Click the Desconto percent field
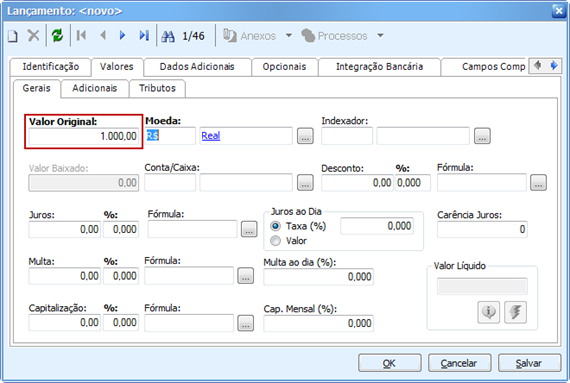The height and width of the screenshot is (383, 570). tap(413, 182)
